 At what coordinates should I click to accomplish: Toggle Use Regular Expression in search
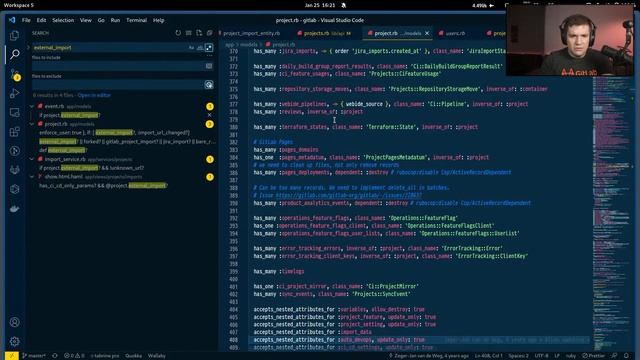(209, 48)
